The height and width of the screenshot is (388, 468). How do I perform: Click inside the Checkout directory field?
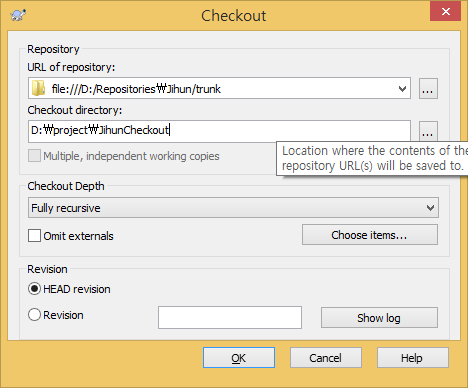(x=219, y=131)
